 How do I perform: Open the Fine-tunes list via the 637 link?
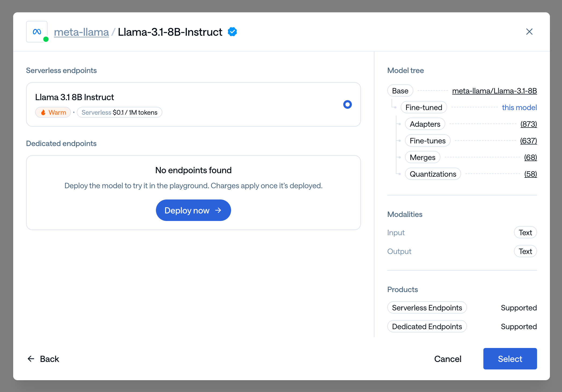pos(528,141)
